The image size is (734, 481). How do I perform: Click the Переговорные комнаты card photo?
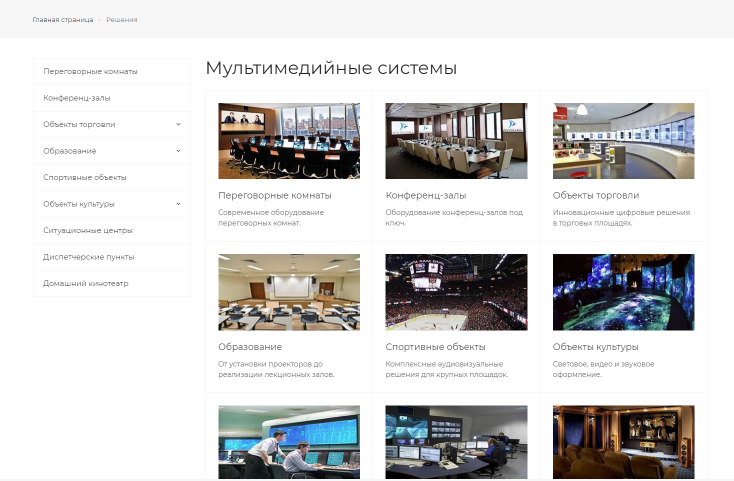click(289, 141)
